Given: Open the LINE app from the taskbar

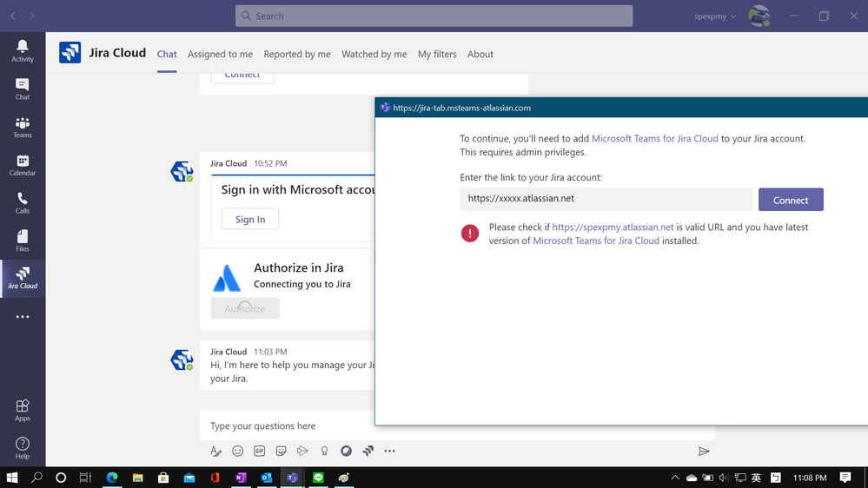Looking at the screenshot, I should coord(318,478).
